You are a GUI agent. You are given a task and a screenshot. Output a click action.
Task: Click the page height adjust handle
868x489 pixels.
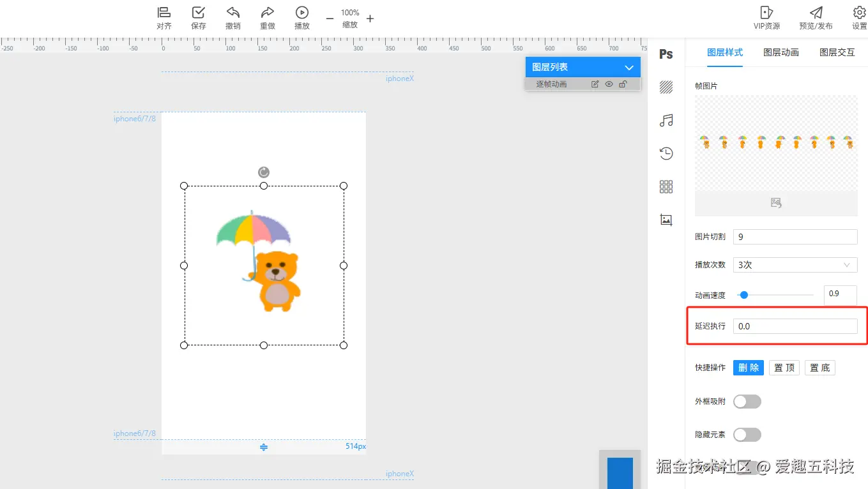click(264, 448)
